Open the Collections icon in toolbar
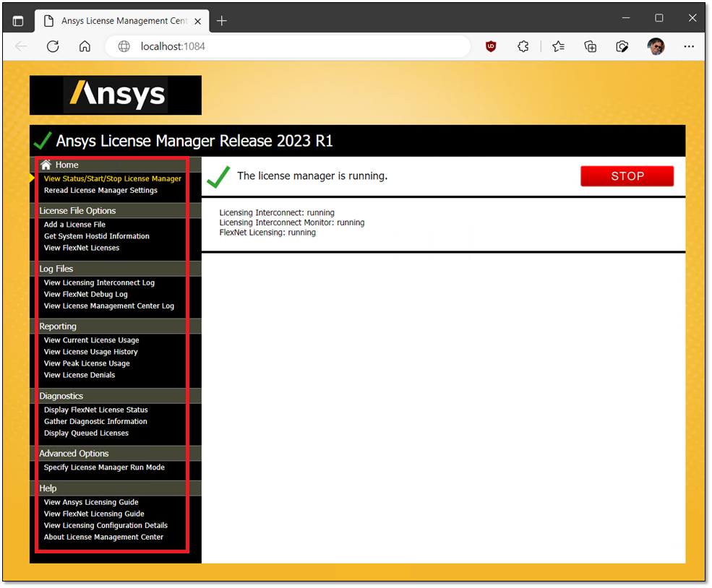The image size is (712, 588). click(x=591, y=46)
